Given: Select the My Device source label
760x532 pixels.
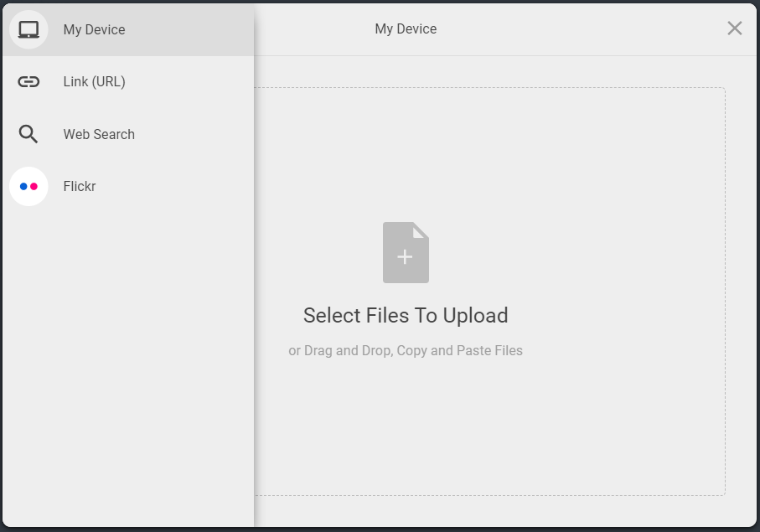Looking at the screenshot, I should (94, 29).
